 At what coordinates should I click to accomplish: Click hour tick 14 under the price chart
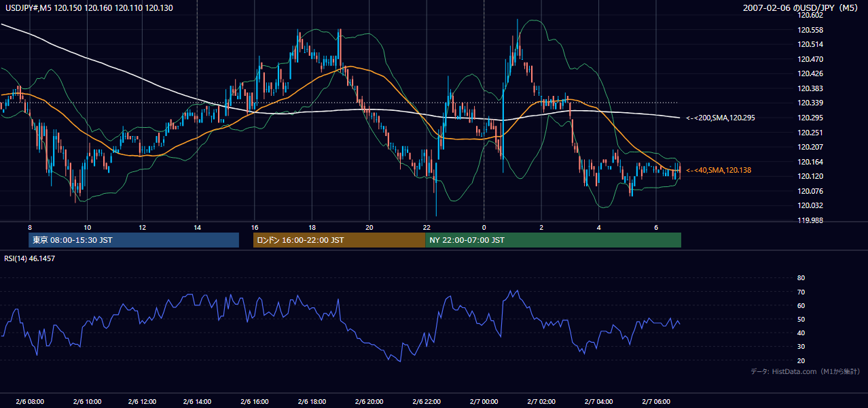[x=197, y=227]
